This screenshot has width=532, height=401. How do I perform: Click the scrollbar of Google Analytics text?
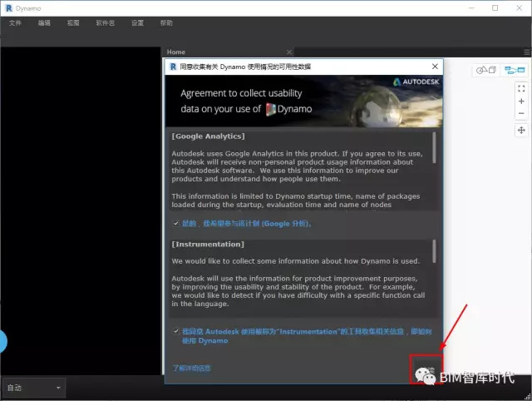pos(434,148)
